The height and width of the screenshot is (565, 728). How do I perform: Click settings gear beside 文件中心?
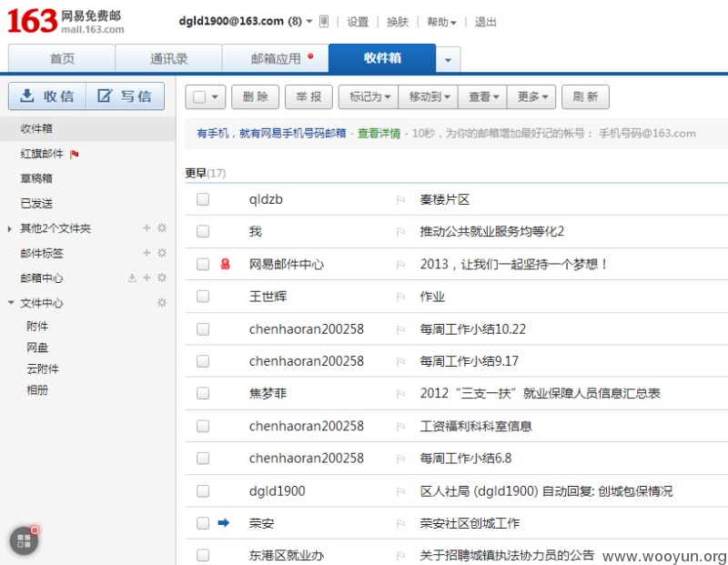(162, 303)
